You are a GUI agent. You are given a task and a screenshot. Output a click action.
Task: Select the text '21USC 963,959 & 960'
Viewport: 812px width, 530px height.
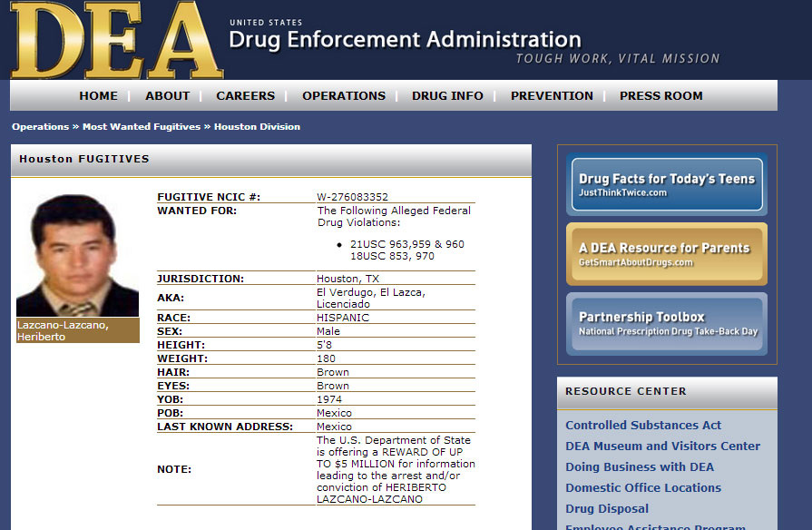[x=407, y=244]
